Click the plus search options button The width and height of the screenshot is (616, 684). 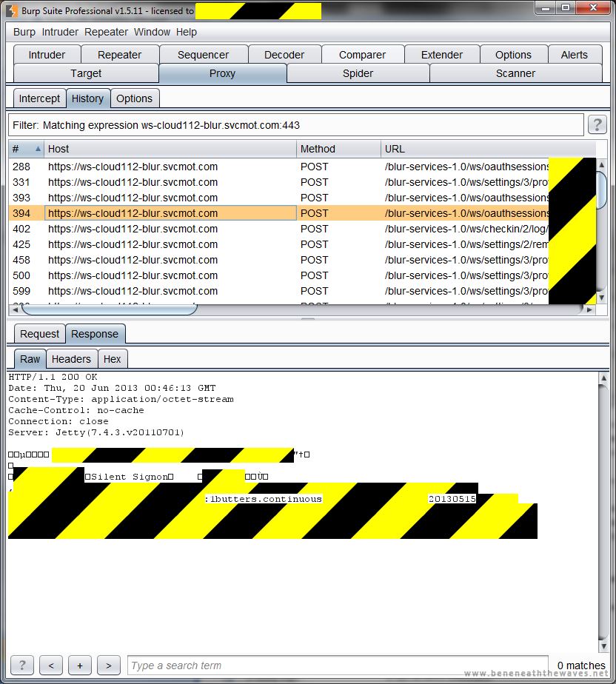point(80,665)
